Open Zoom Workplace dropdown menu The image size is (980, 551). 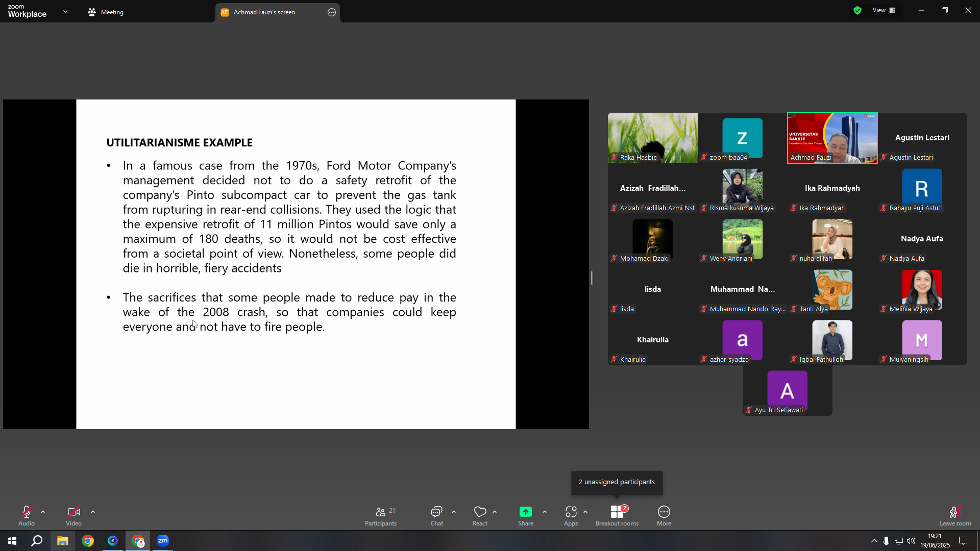(x=65, y=11)
